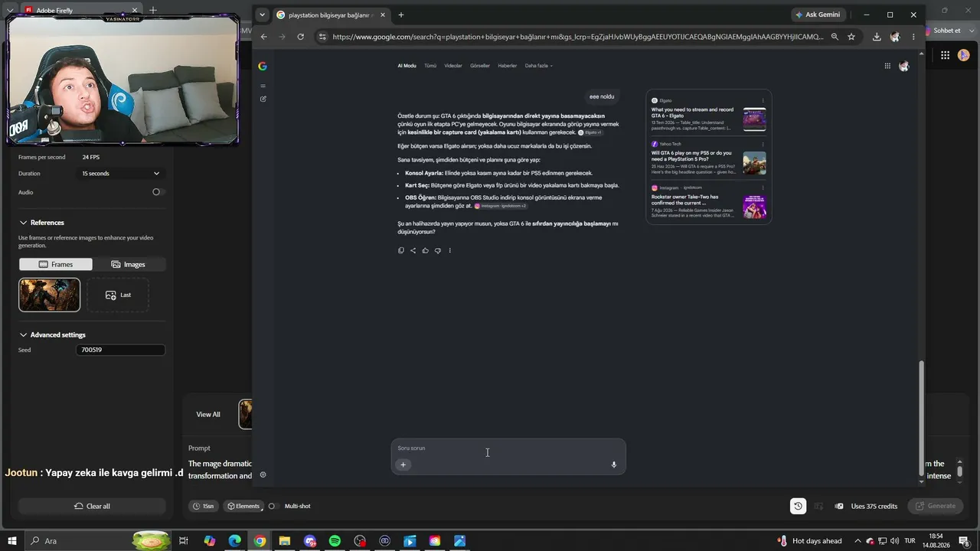Open Chrome downloads
The height and width of the screenshot is (551, 980).
[x=877, y=37]
